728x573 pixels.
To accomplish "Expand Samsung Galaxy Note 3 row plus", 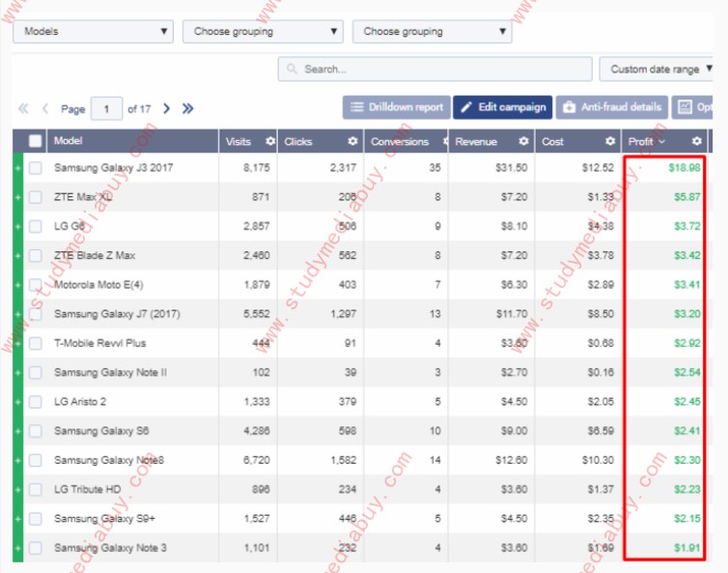I will (x=17, y=549).
